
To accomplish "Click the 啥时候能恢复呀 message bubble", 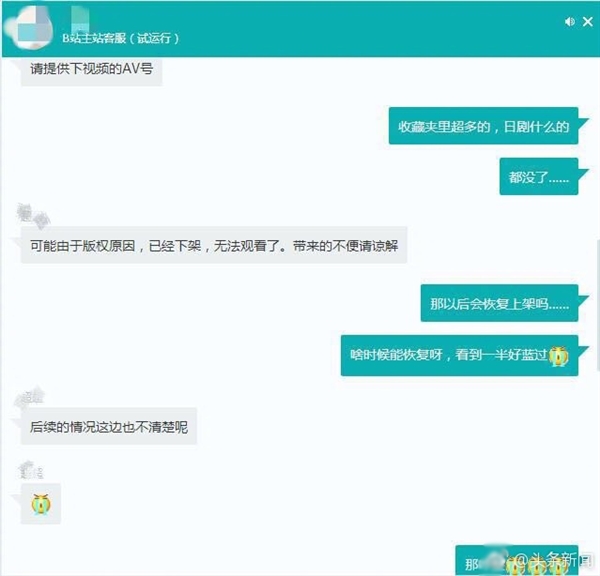I will 460,356.
